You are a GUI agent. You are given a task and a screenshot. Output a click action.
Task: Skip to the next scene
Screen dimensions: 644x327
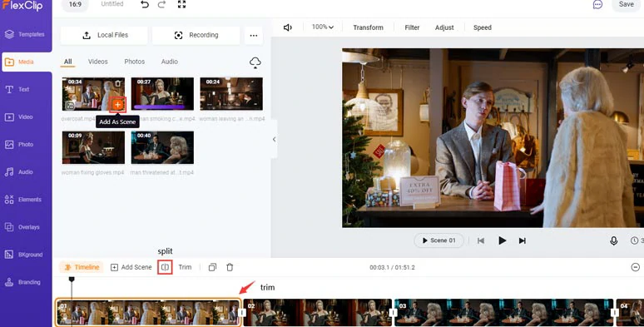click(522, 240)
